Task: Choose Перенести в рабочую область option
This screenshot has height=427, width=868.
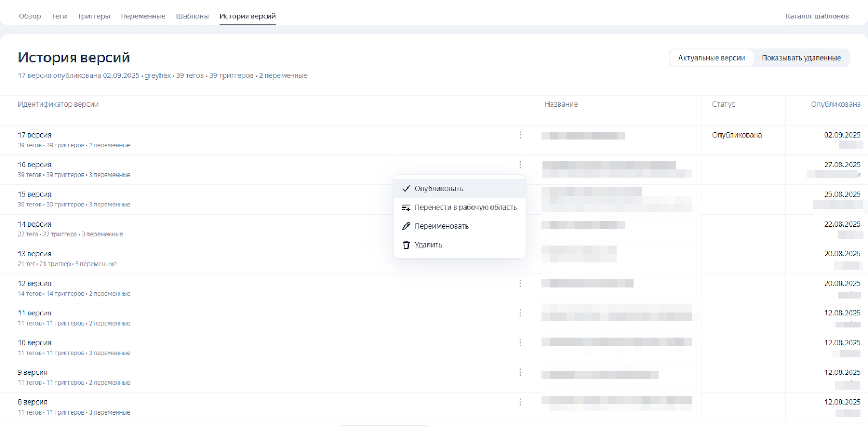Action: pyautogui.click(x=465, y=208)
